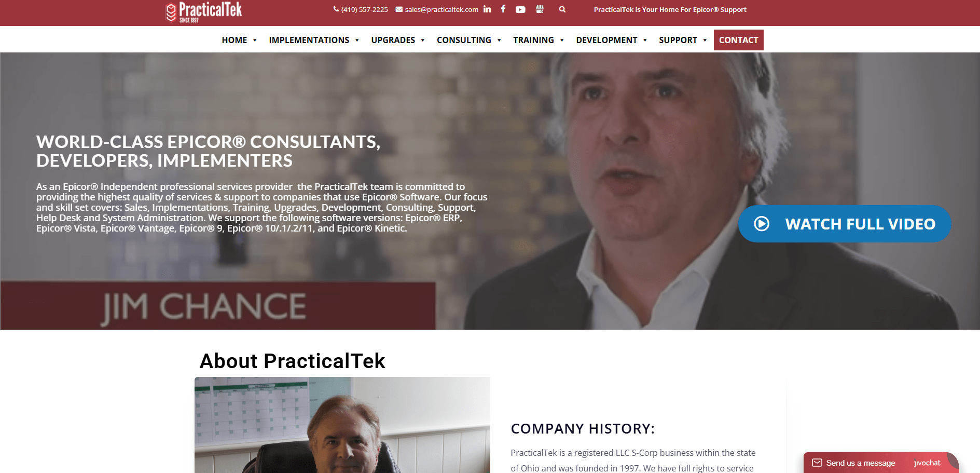Screen dimensions: 980x473
Task: Expand the Upgrades dropdown arrow
Action: (x=423, y=40)
